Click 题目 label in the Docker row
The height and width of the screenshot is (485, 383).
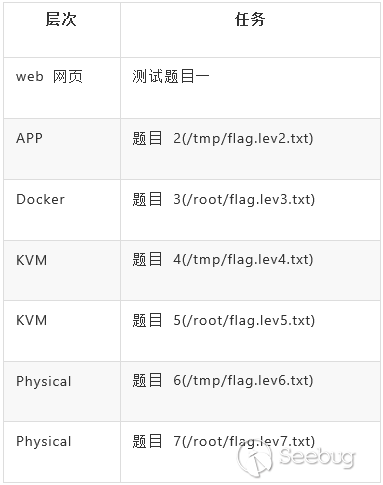point(147,199)
